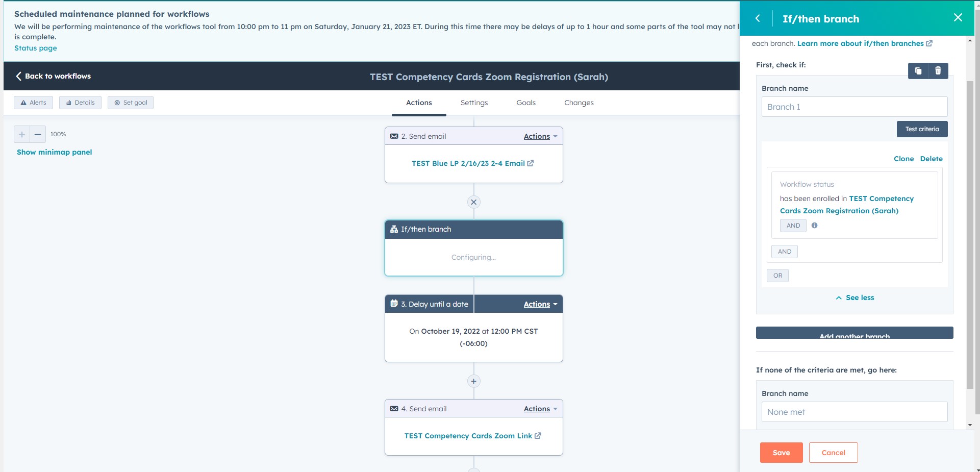980x472 pixels.
Task: Clone the branch using the copy icon
Action: (919, 71)
